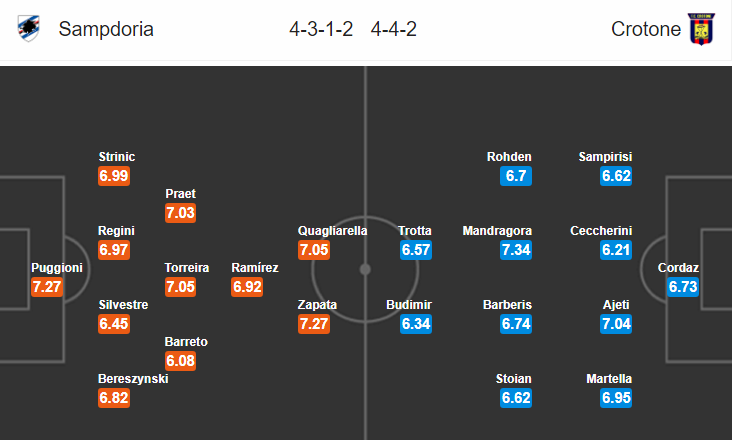Screen dimensions: 732x440
Task: Select Budimir's 6.34 rating badge
Action: [416, 323]
